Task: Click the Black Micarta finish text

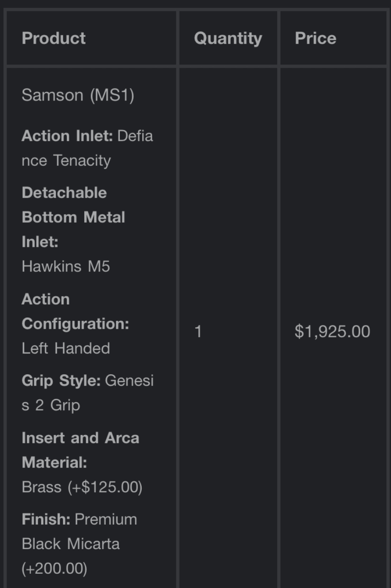Action: 71,544
